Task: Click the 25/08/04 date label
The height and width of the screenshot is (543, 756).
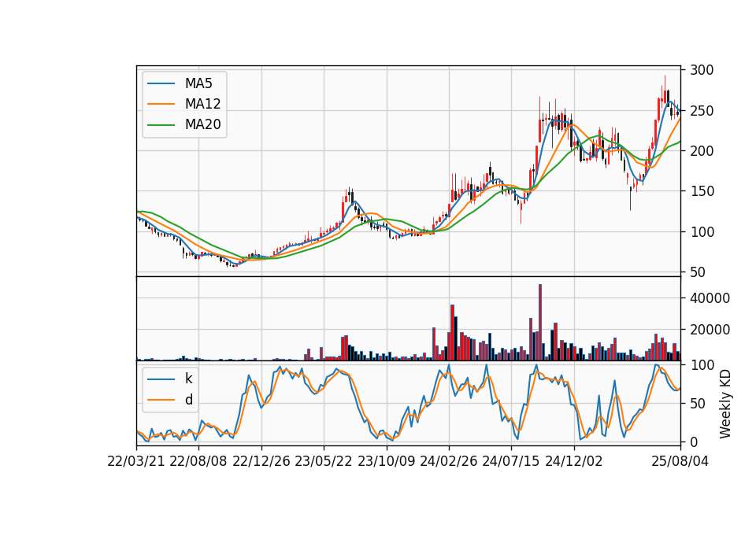Action: pyautogui.click(x=680, y=461)
